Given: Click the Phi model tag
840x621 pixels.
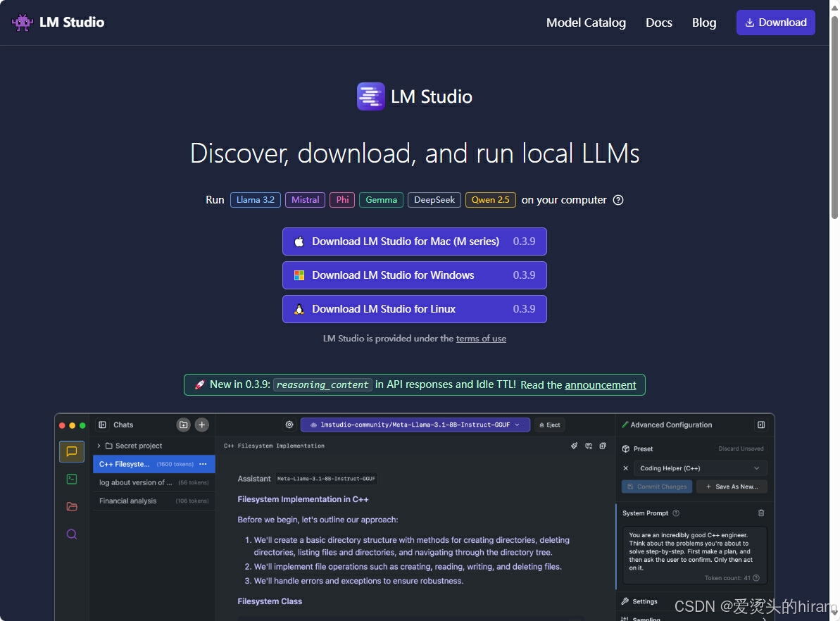Looking at the screenshot, I should click(341, 200).
